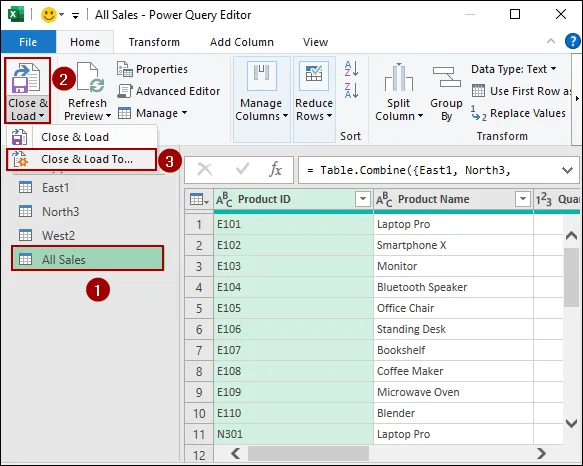Click vertical scrollbar up arrow
Viewport: 583px width, 466px height.
(x=571, y=235)
